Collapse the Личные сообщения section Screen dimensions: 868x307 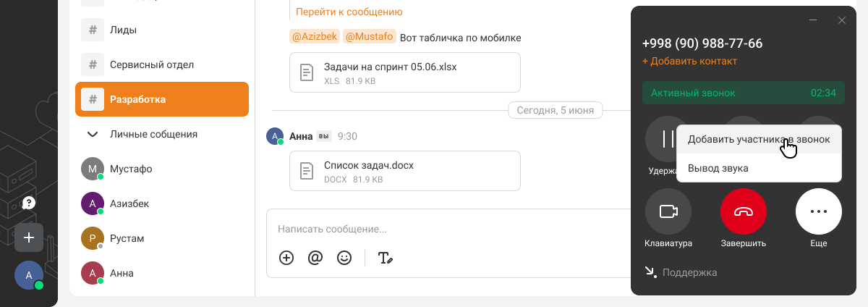click(93, 134)
